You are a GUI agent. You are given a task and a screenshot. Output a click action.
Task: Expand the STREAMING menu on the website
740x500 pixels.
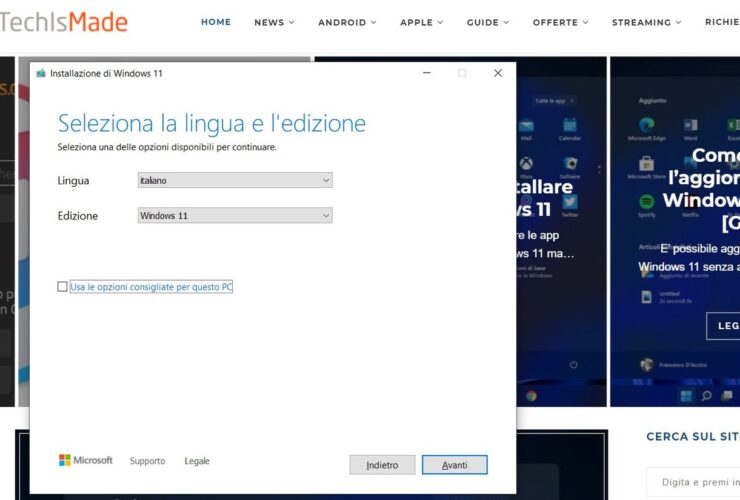click(647, 22)
